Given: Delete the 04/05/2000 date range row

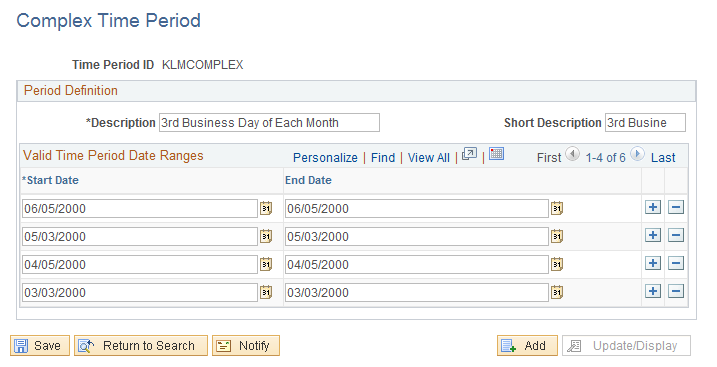Looking at the screenshot, I should pyautogui.click(x=676, y=263).
